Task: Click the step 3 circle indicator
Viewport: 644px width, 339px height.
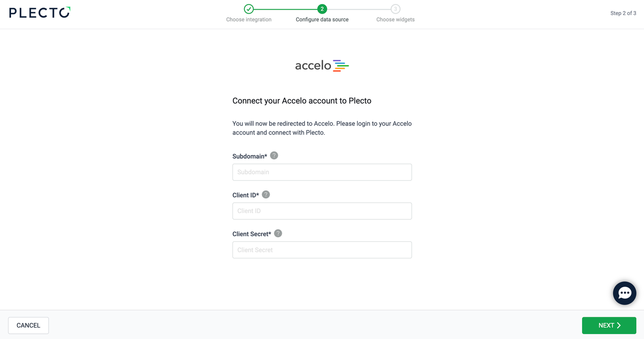Action: (395, 9)
